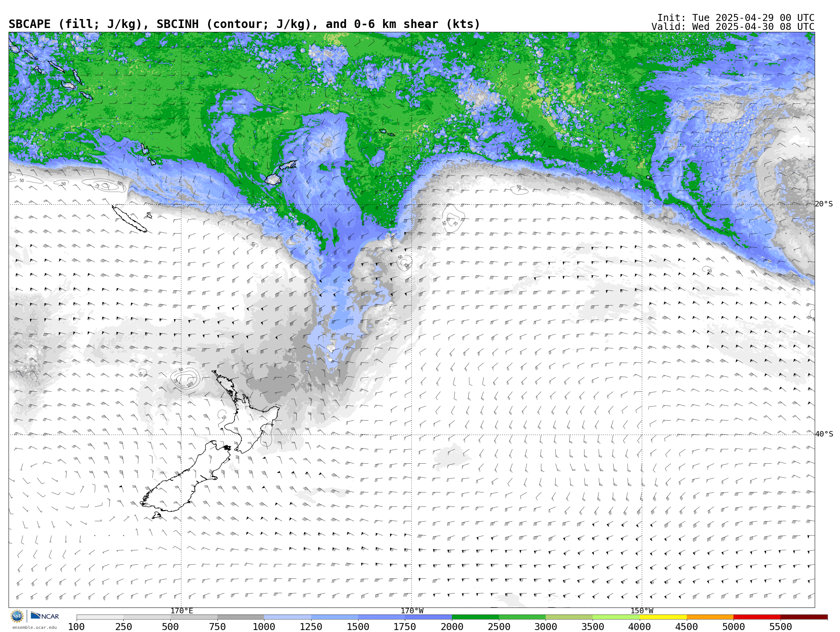This screenshot has height=632, width=840.
Task: Click the New Caledonia island outline
Action: pos(129,219)
